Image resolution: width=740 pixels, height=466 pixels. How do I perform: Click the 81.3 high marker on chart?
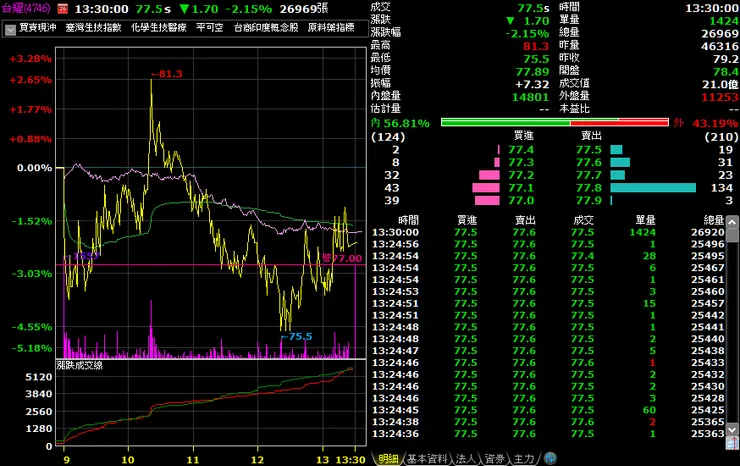point(167,74)
